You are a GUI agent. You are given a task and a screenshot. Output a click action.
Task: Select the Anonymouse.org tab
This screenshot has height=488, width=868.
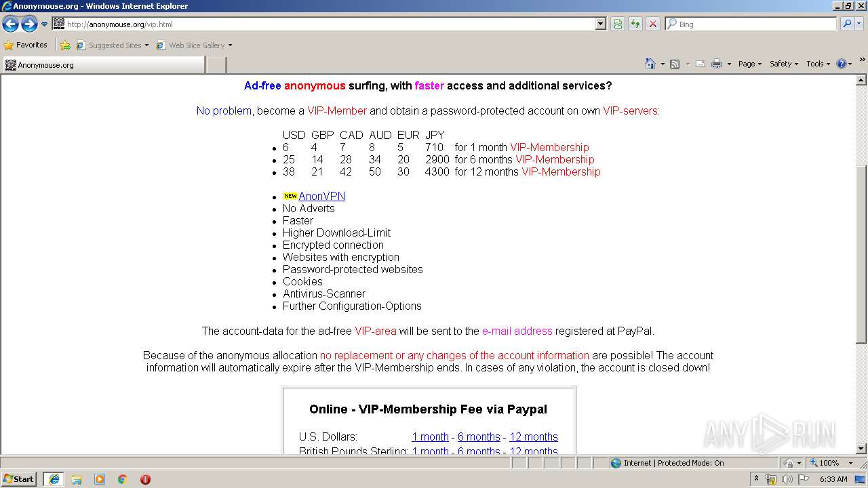click(x=103, y=65)
